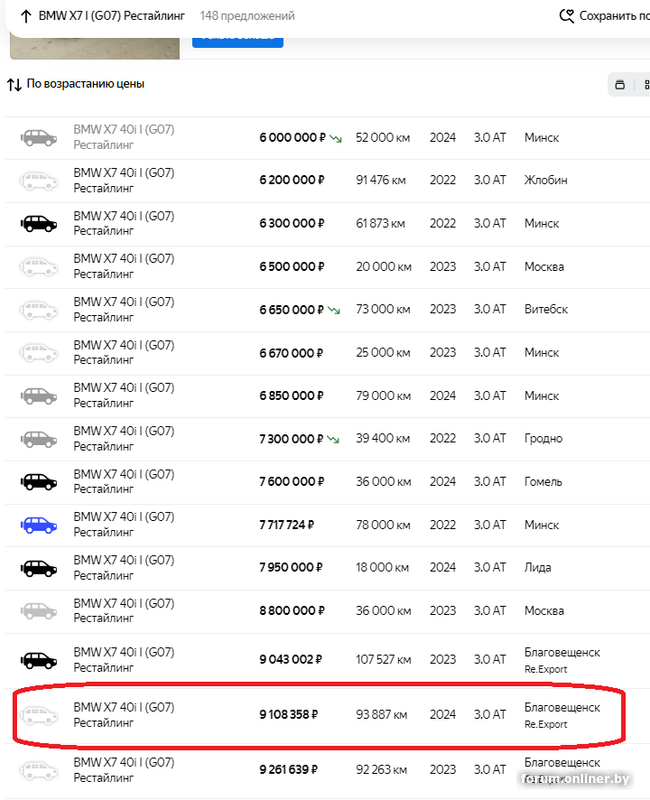Click the mileage 39 400 км
The height and width of the screenshot is (800, 650).
point(383,438)
